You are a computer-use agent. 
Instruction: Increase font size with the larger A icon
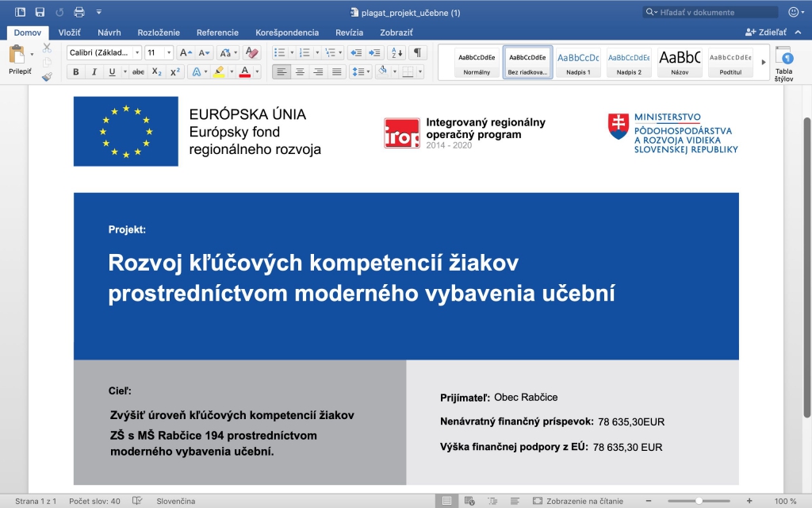186,53
